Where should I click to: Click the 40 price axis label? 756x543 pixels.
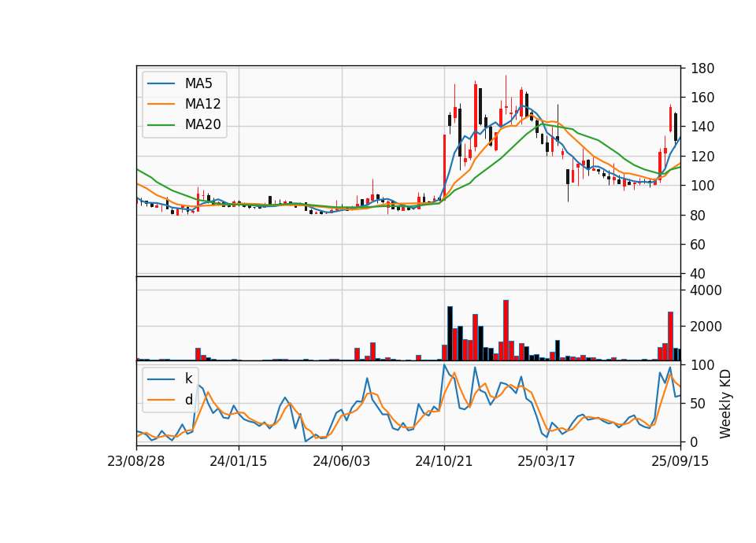[x=699, y=274]
